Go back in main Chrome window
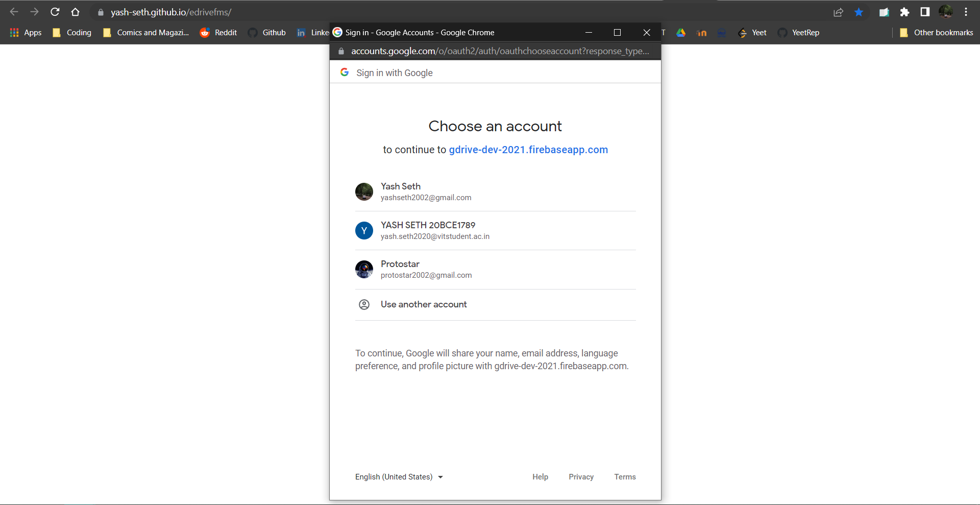 (x=14, y=12)
